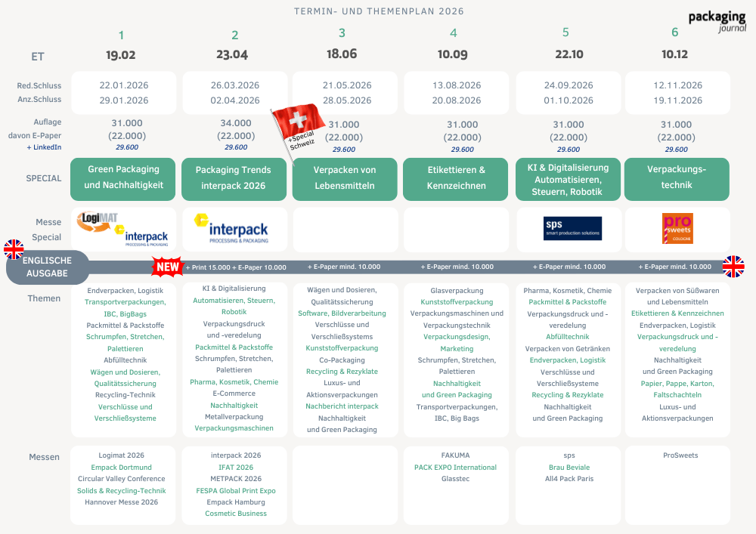Select the Packaging Trends interpack 2026 special
Screen dimensions: 756x534
[235, 178]
